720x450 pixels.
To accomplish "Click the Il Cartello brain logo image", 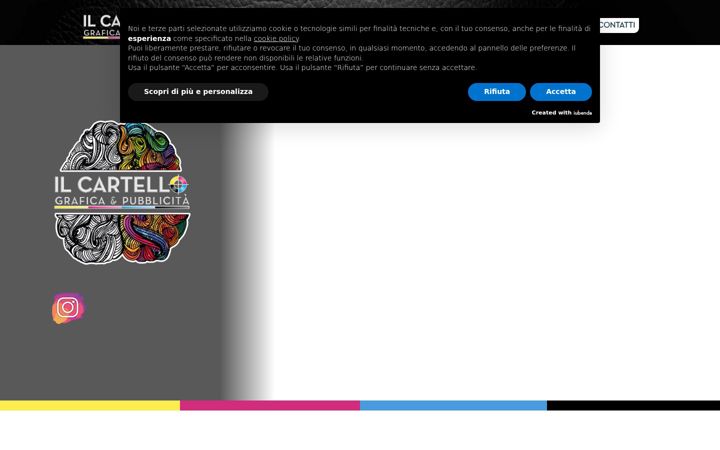I will click(x=122, y=192).
